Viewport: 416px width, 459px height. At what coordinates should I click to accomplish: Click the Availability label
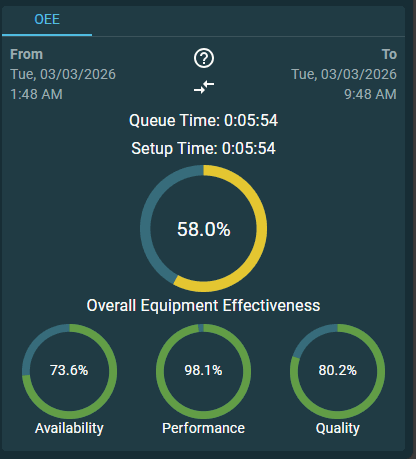pos(69,428)
